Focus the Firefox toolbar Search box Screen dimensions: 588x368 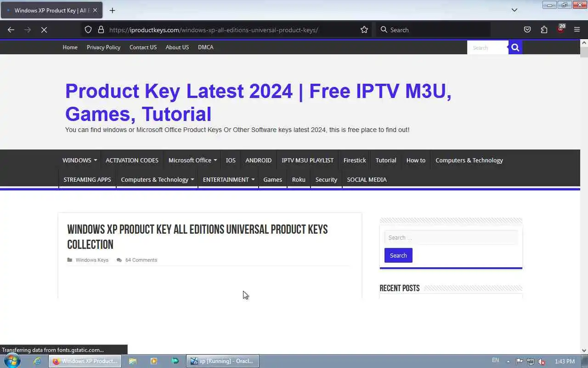point(433,29)
